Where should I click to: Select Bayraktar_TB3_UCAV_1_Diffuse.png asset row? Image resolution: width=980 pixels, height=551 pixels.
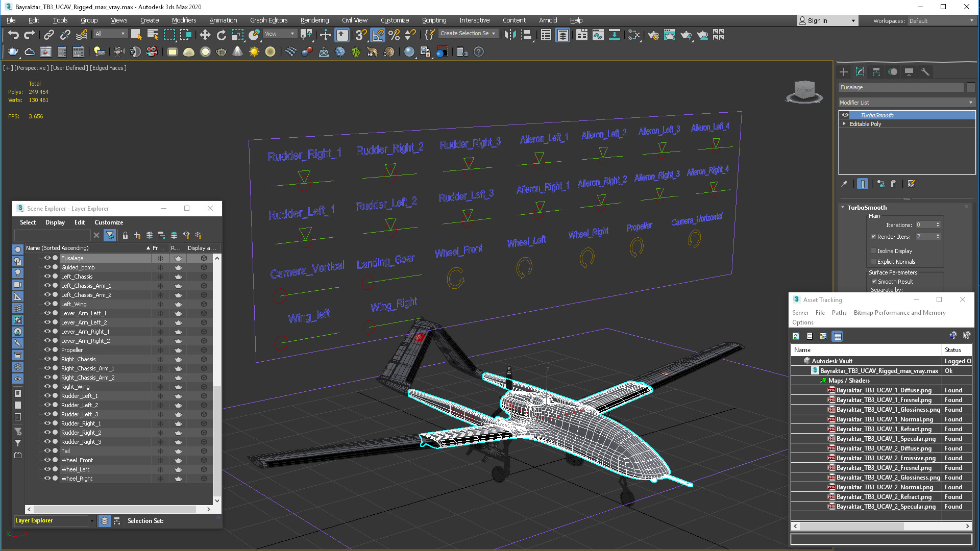point(881,390)
